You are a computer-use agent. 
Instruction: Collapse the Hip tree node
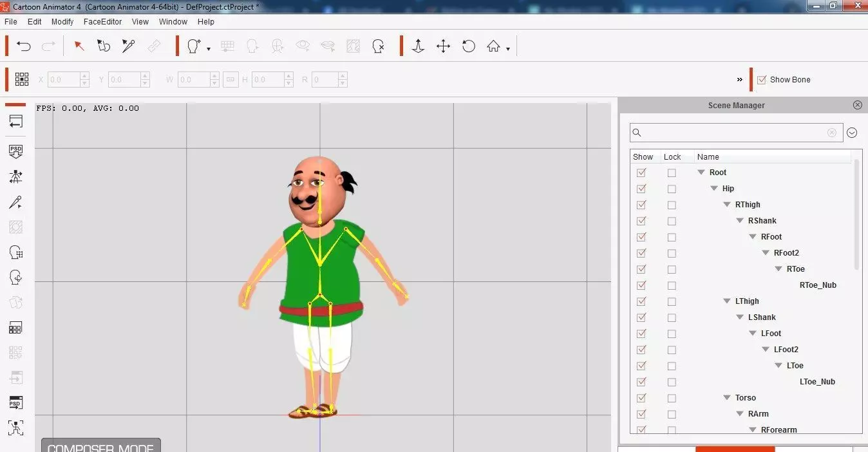coord(714,189)
